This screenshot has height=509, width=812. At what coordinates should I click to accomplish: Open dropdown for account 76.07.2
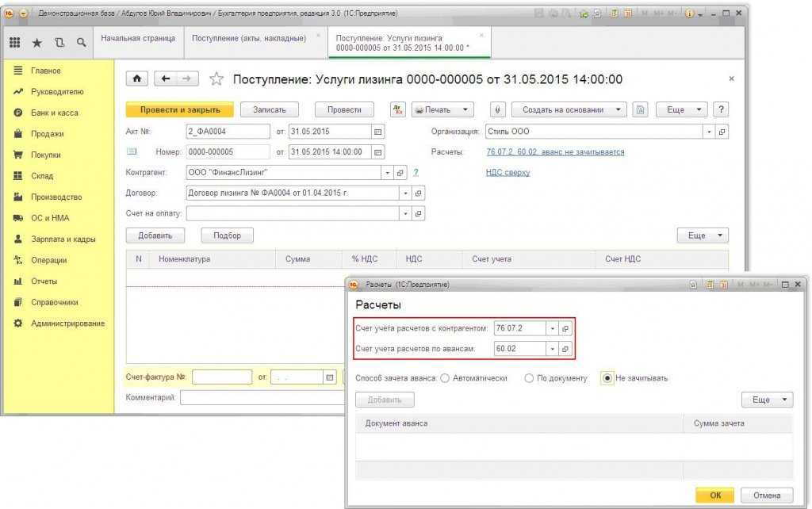click(553, 328)
